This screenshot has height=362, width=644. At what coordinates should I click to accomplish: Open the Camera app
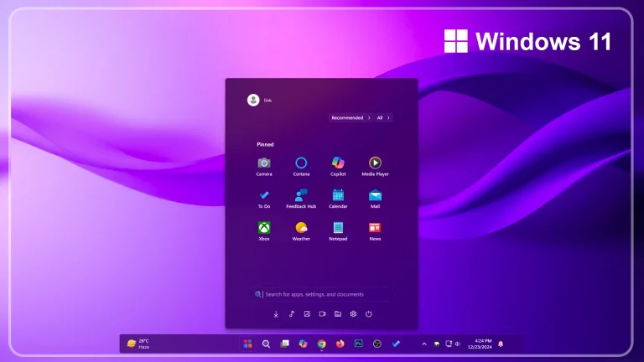click(264, 163)
